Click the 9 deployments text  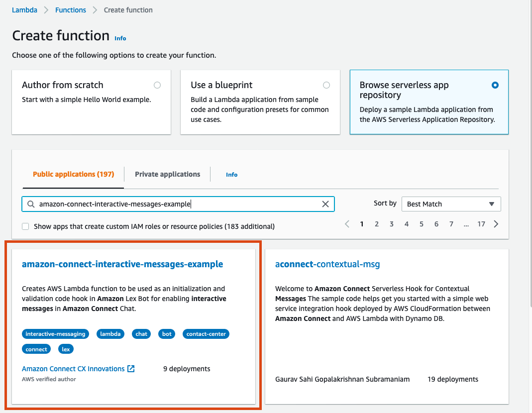187,369
